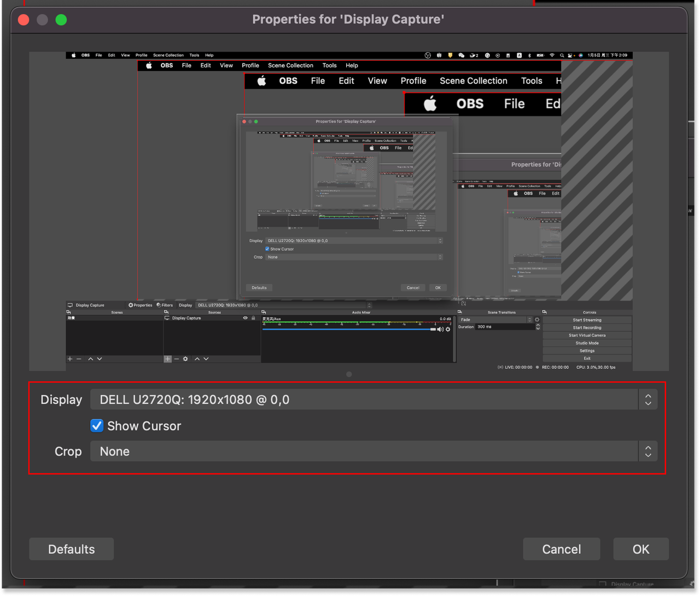This screenshot has width=700, height=596.
Task: Click the remove scene minus icon in preview
Action: 79,359
